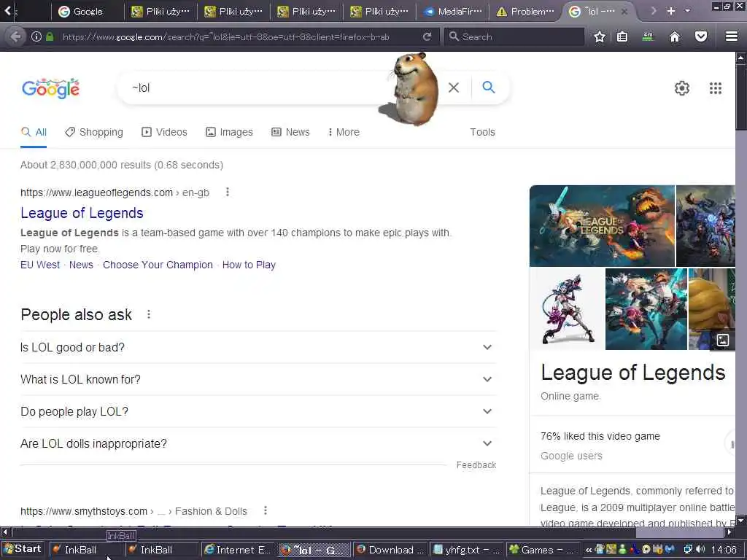Open the Jinx character image thumbnail

tap(567, 308)
